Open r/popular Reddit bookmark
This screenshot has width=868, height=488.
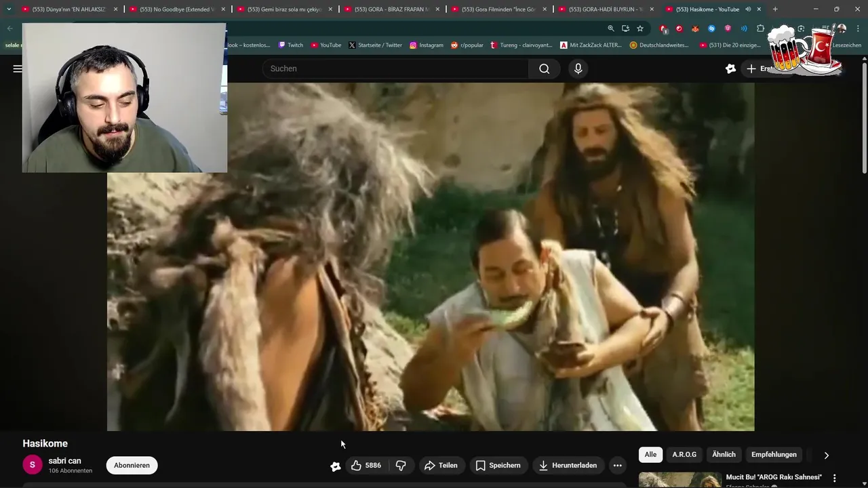[x=467, y=45]
